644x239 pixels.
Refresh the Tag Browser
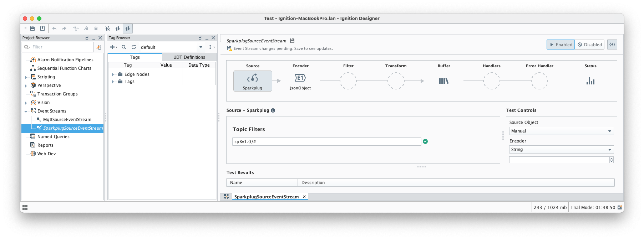[x=134, y=47]
